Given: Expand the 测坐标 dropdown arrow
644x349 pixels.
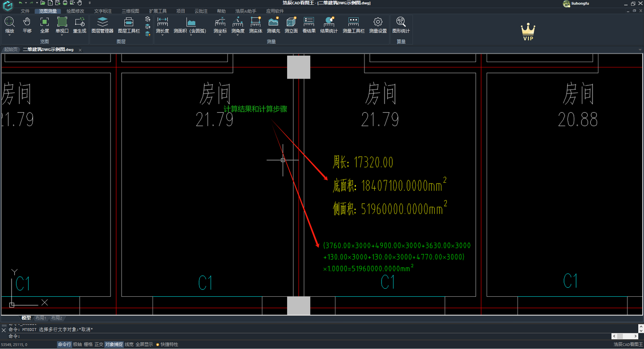Looking at the screenshot, I should pos(220,35).
